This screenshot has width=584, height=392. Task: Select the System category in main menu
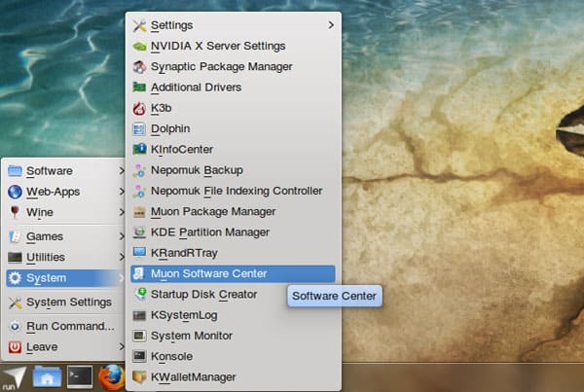pos(65,278)
